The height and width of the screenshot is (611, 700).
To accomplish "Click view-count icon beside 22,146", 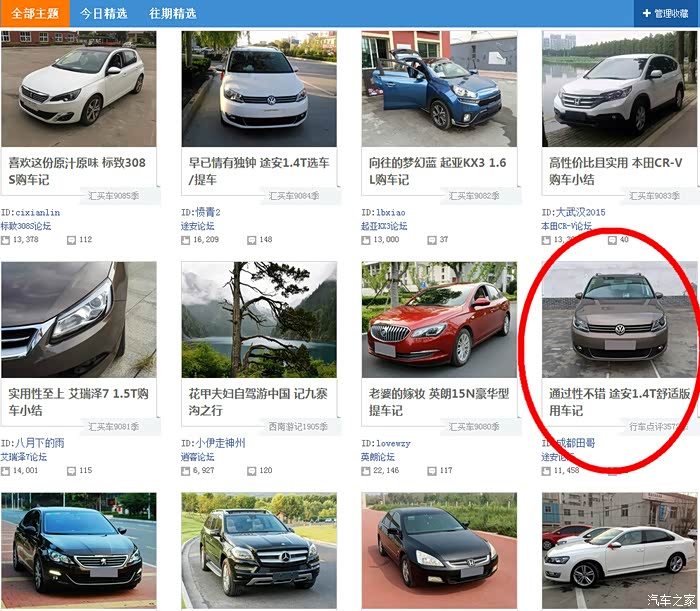I will coord(366,470).
